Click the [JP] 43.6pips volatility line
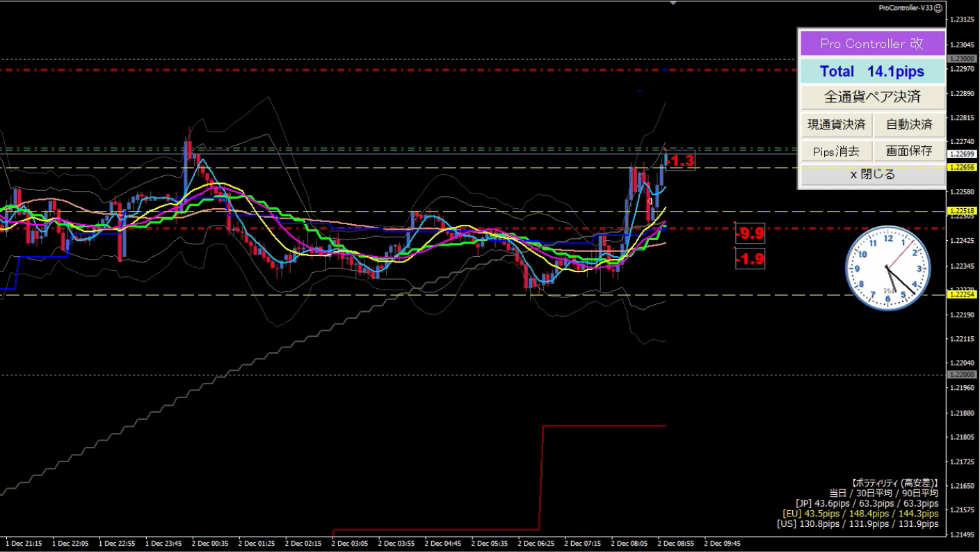This screenshot has height=552, width=980. pyautogui.click(x=867, y=503)
